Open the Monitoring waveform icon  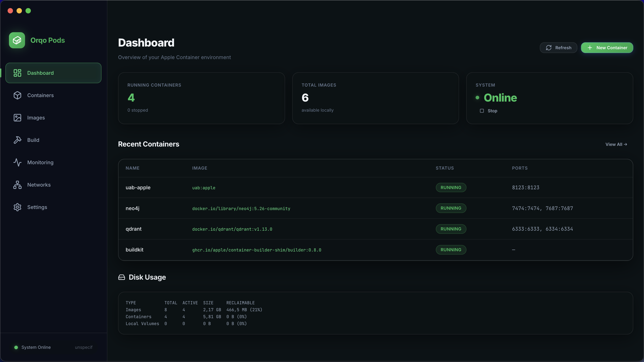pos(17,162)
